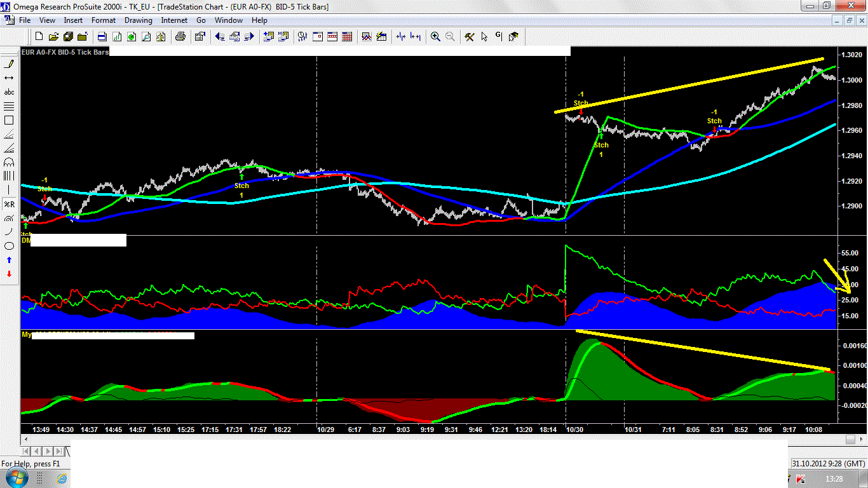
Task: Open the Format menu
Action: click(104, 20)
